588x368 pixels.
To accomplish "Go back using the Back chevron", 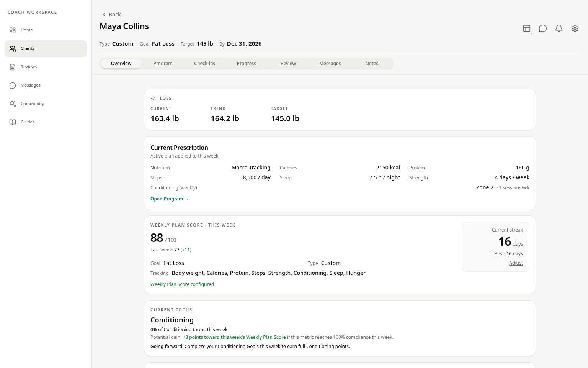I will [104, 15].
